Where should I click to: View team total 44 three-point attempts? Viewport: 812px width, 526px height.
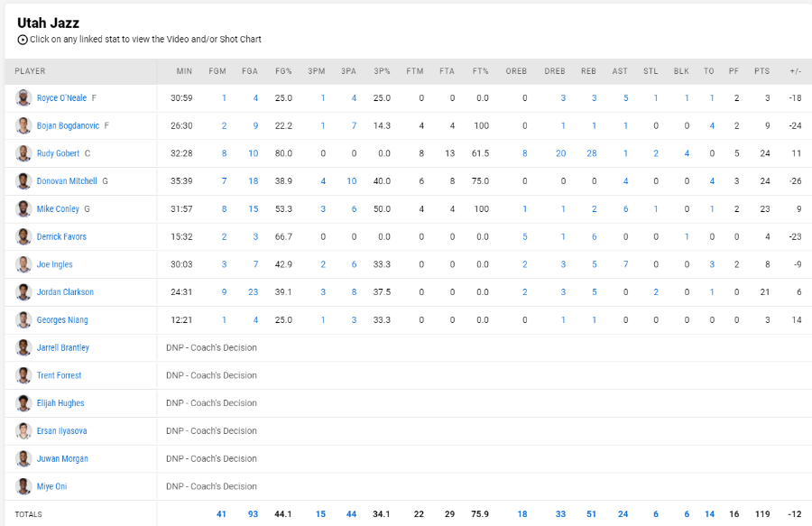[x=351, y=514]
